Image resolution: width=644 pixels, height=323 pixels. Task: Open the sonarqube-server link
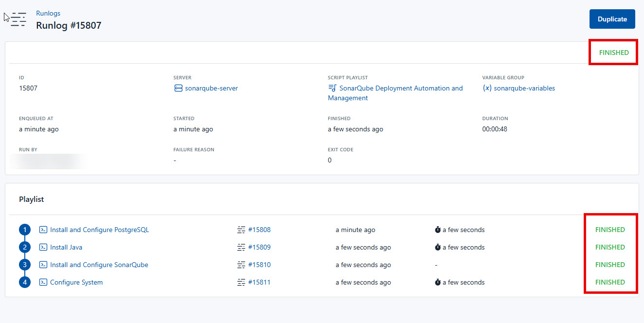(x=211, y=89)
